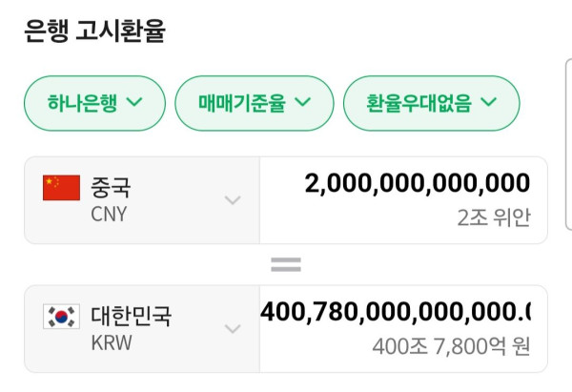Click the equals sign between currencies

click(x=286, y=264)
